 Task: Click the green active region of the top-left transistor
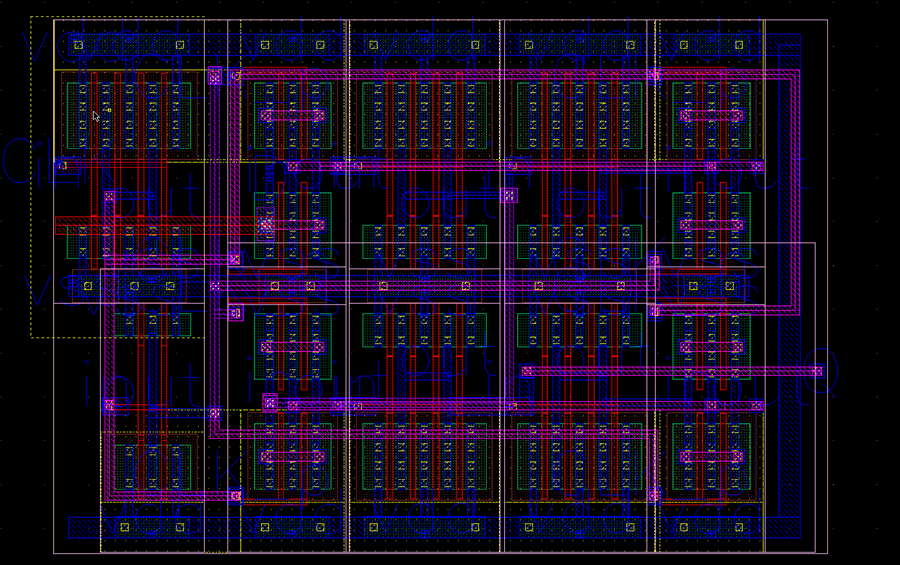coord(128,116)
